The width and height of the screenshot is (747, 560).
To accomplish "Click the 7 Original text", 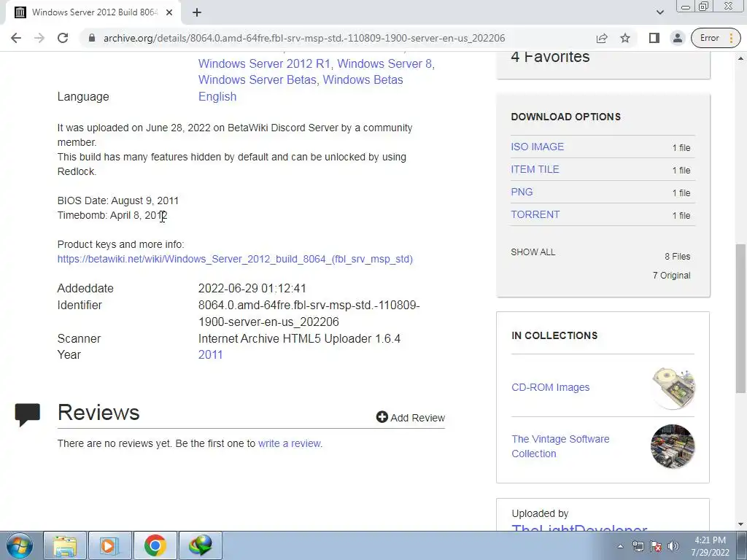I will coord(671,275).
